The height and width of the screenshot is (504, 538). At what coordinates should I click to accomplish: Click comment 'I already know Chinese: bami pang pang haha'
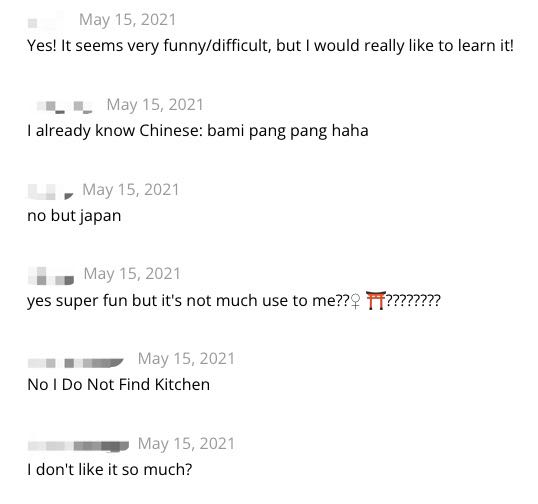[198, 131]
